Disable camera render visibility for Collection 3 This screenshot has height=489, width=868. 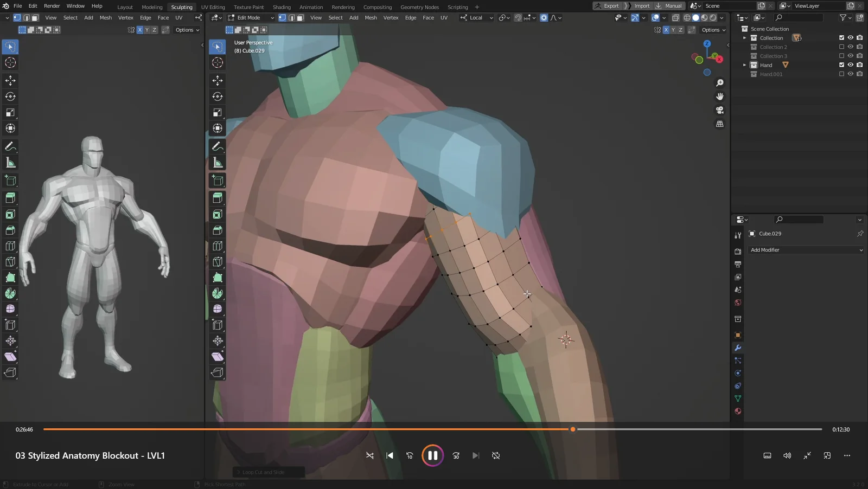click(x=859, y=56)
